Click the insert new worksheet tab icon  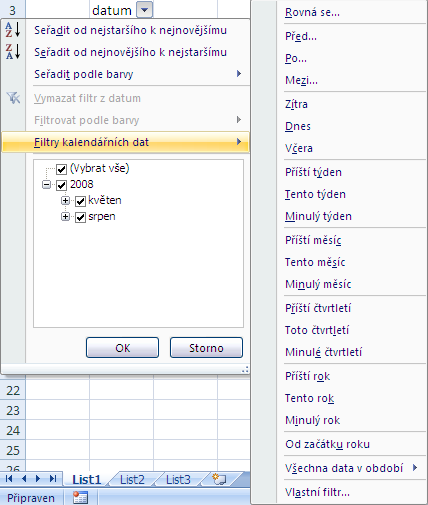219,479
